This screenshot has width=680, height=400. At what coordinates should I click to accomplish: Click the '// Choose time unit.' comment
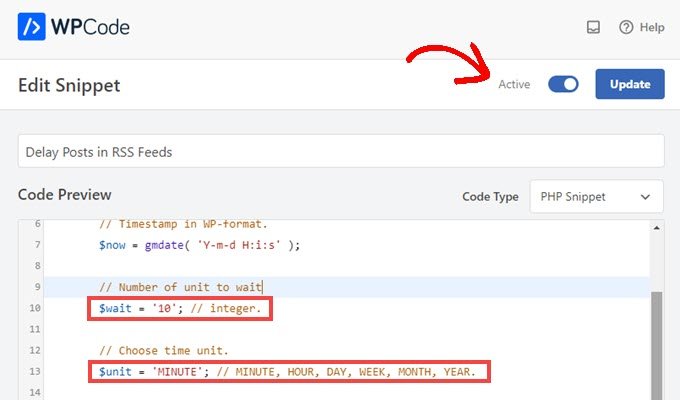tap(164, 351)
